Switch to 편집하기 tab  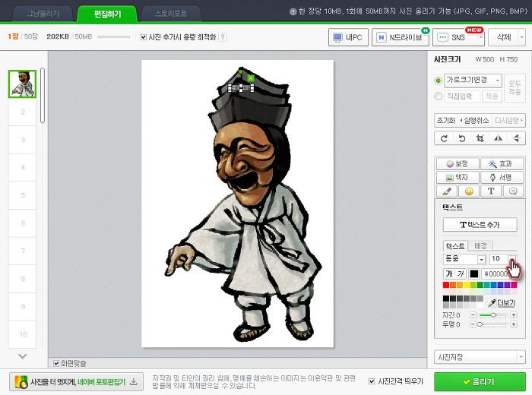pos(107,14)
